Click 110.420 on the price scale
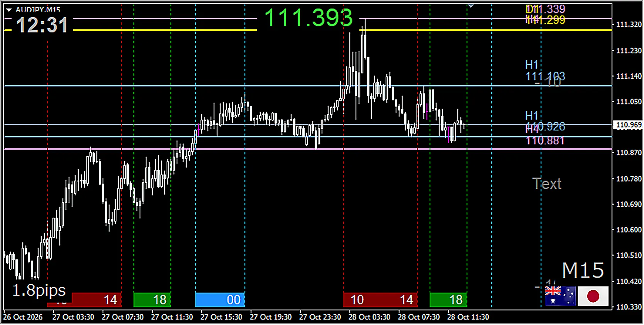Viewport: 644px width, 325px height. pos(629,281)
